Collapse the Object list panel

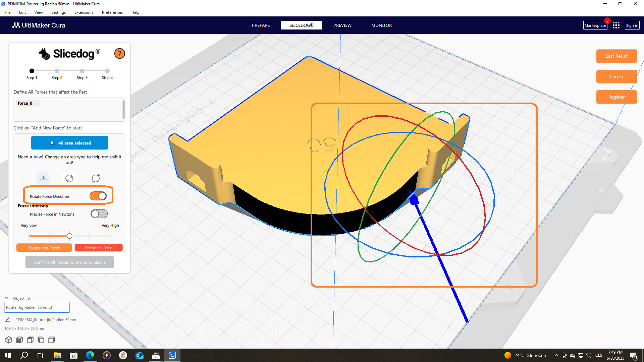6,298
